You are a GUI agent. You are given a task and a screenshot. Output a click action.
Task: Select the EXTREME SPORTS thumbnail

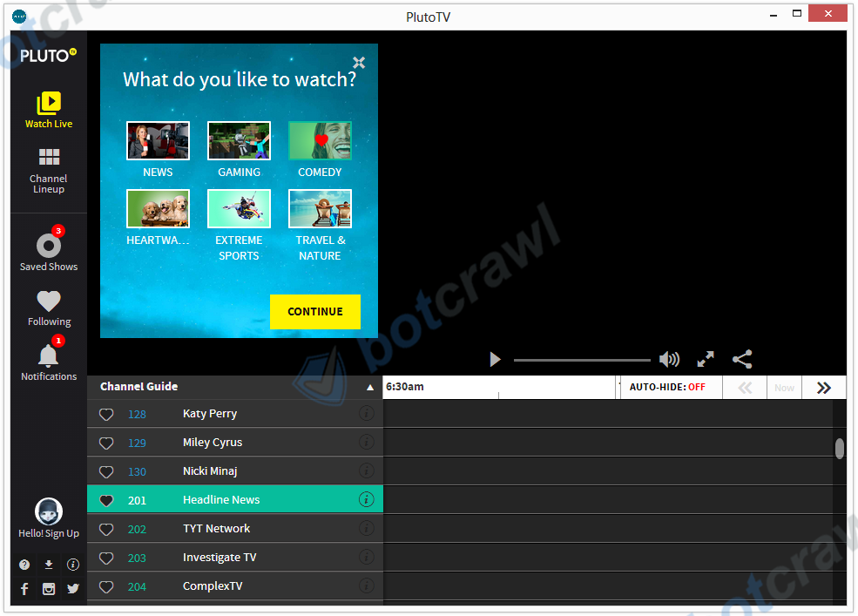[x=240, y=208]
